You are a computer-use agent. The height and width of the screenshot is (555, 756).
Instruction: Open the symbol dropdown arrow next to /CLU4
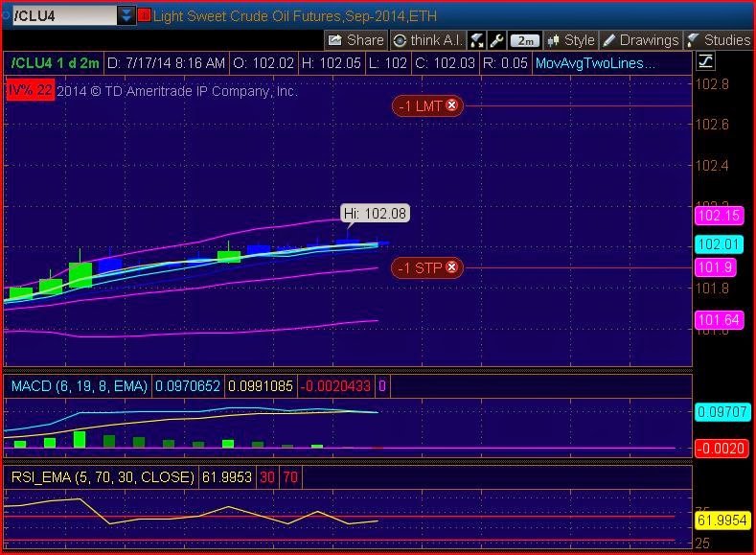pyautogui.click(x=126, y=15)
